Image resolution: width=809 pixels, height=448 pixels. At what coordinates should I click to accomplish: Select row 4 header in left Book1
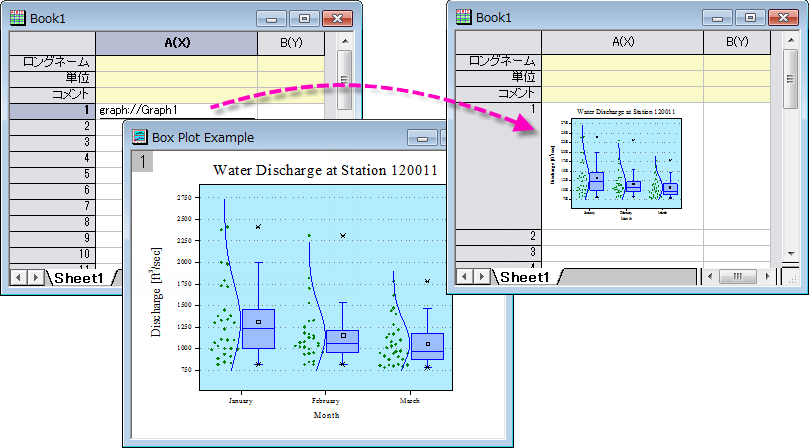pos(53,159)
